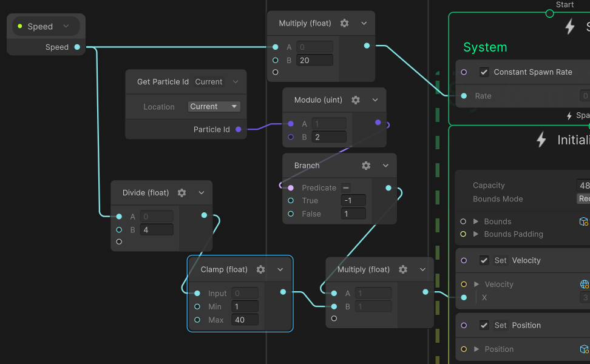Toggle the Branch Predicate checkbox

(x=346, y=187)
